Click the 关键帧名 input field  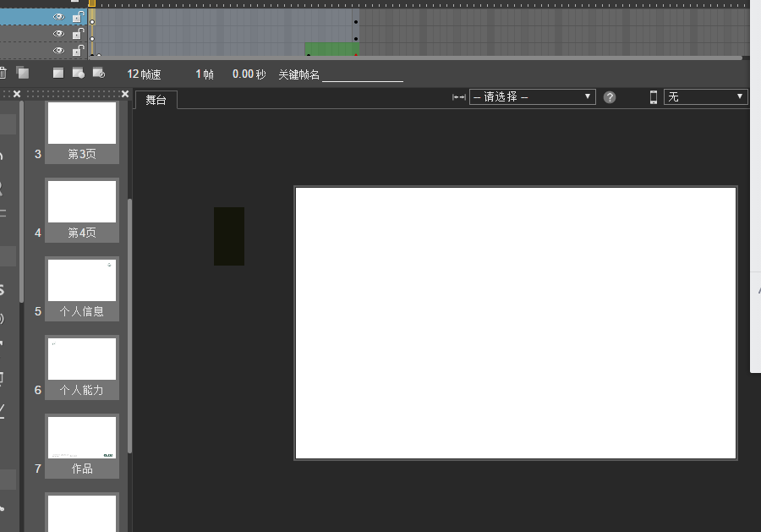(363, 74)
